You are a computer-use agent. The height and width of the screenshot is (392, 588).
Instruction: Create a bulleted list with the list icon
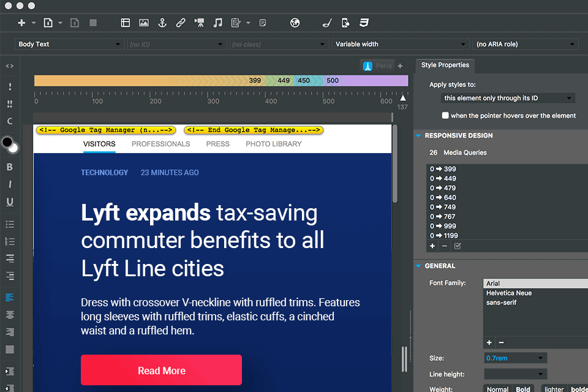pyautogui.click(x=10, y=224)
